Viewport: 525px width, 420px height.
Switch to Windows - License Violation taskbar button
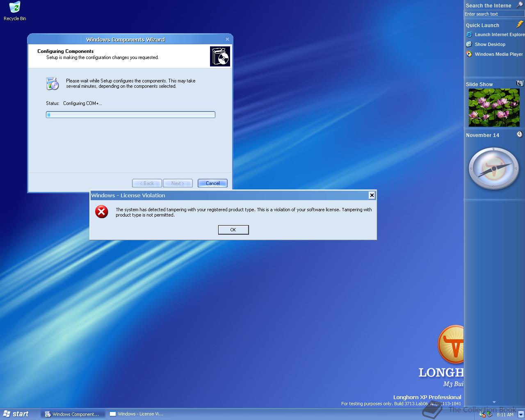coord(138,414)
